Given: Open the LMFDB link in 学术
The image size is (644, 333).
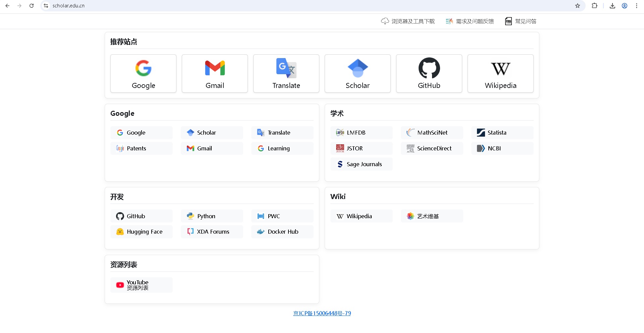Looking at the screenshot, I should pos(362,133).
